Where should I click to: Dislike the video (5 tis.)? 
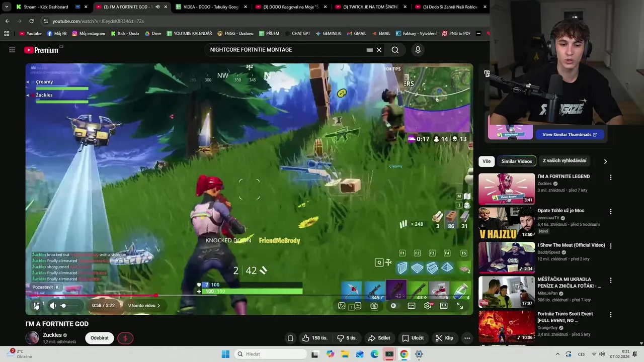point(347,338)
